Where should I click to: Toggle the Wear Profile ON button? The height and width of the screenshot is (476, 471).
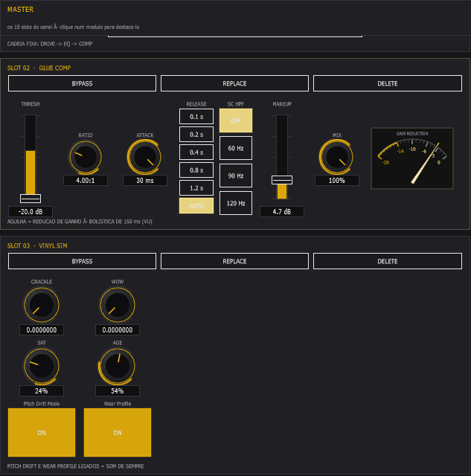(118, 433)
